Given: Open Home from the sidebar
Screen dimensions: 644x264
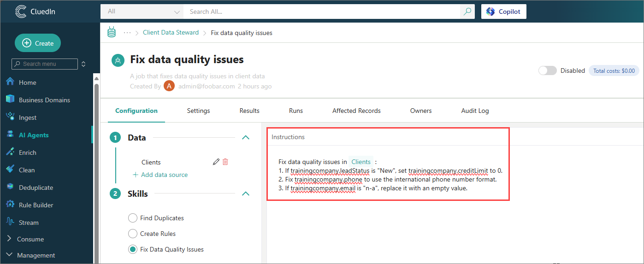Looking at the screenshot, I should 27,82.
